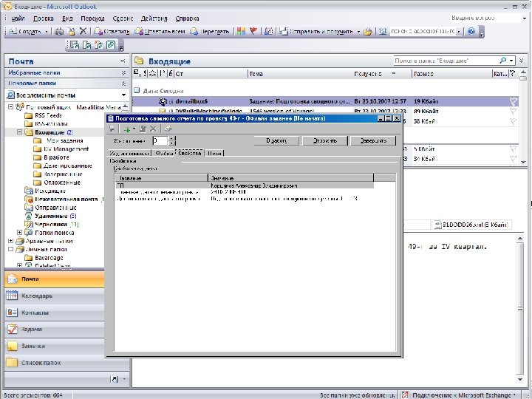532x399 pixels.
Task: Open dropdown arrow next to Отправить и получить
Action: tap(358, 32)
